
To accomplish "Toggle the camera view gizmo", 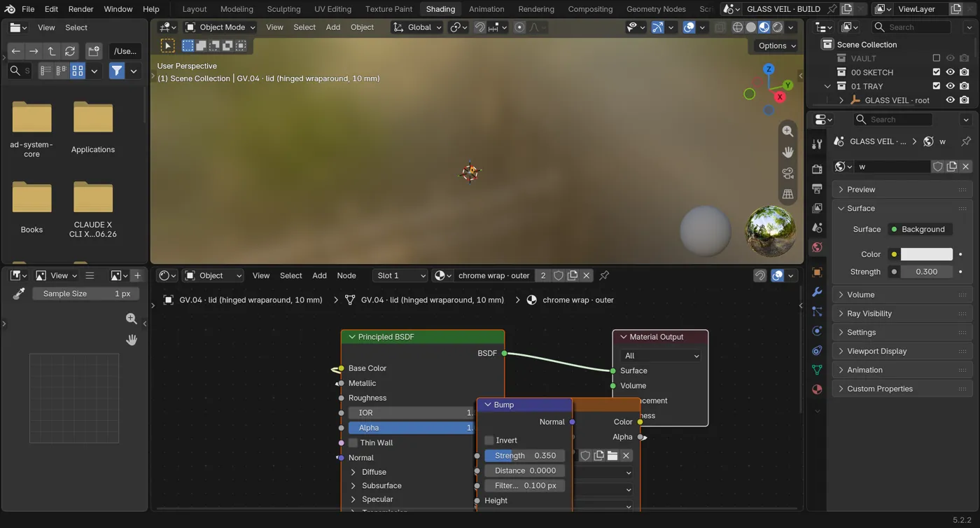I will coord(787,173).
